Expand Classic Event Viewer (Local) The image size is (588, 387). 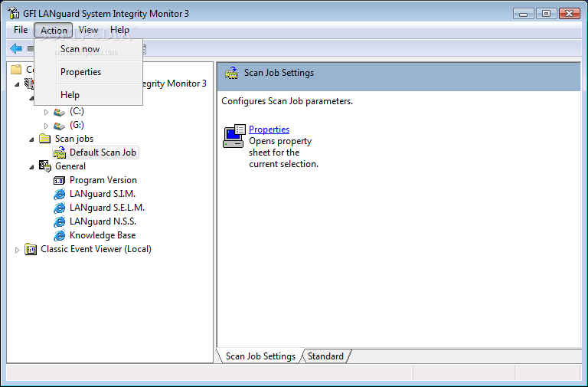point(17,250)
